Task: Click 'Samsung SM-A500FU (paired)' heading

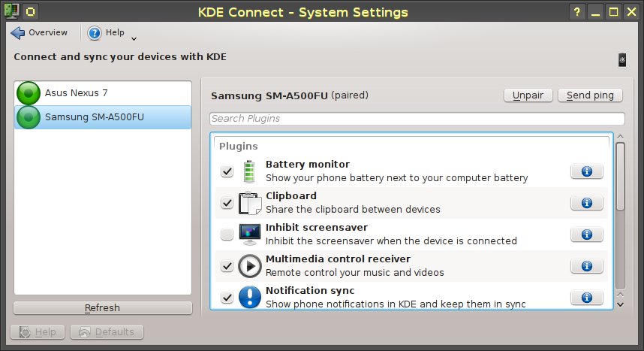Action: (x=290, y=95)
